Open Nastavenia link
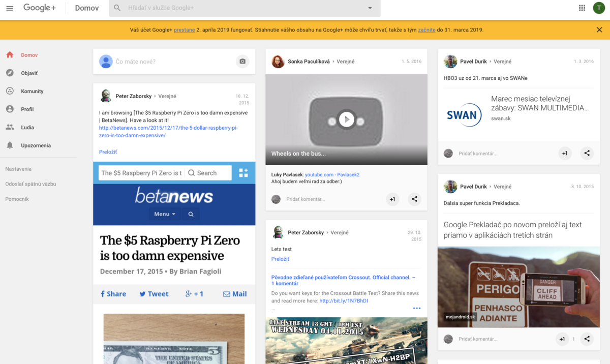The image size is (610, 364). point(18,169)
